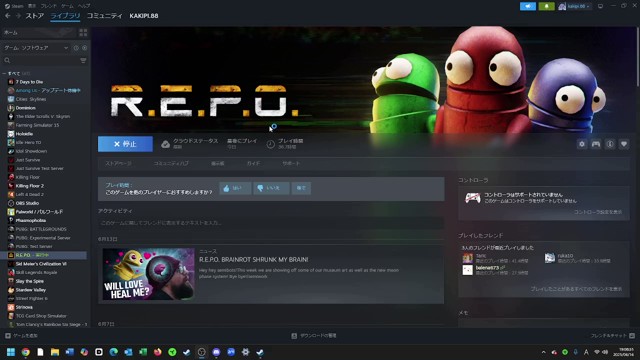Toggle the library filter options icon
Image resolution: width=640 pixels, height=360 pixels.
(x=83, y=60)
